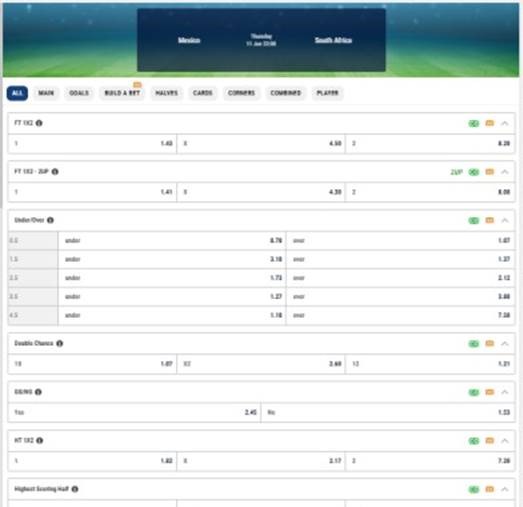Pick outcome 1 in FT 1X2
Image resolution: width=523 pixels, height=507 pixels.
coord(92,144)
